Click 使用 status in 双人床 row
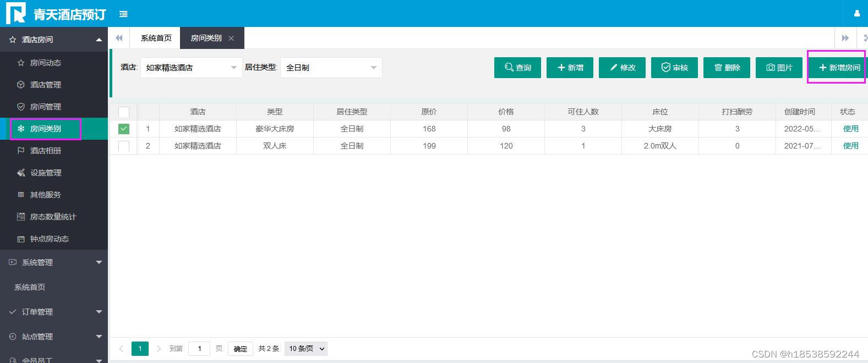The height and width of the screenshot is (363, 868). click(850, 146)
